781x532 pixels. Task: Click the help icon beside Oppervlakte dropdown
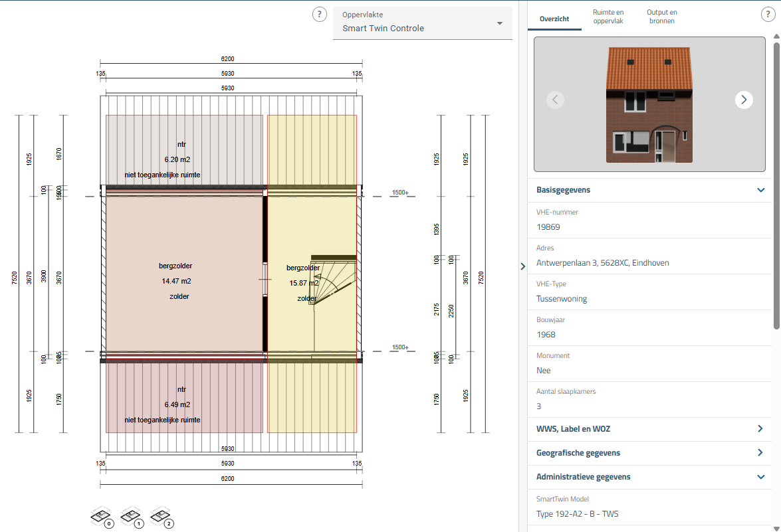tap(320, 15)
